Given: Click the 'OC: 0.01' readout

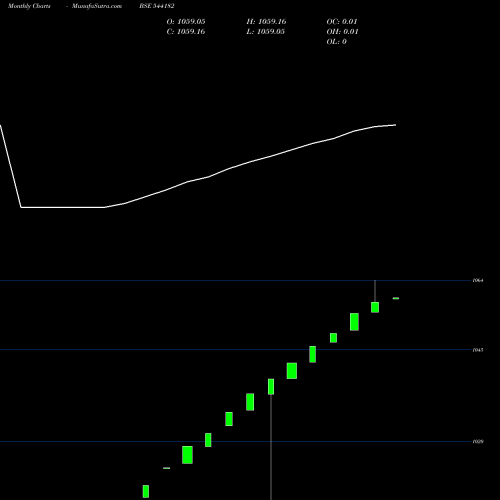Looking at the screenshot, I should pos(342,22).
